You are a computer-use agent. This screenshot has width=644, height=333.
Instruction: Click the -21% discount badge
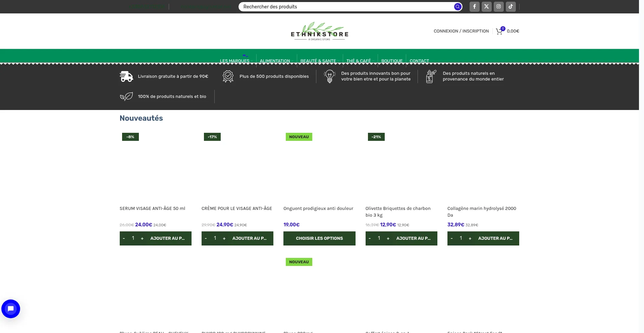pos(376,137)
